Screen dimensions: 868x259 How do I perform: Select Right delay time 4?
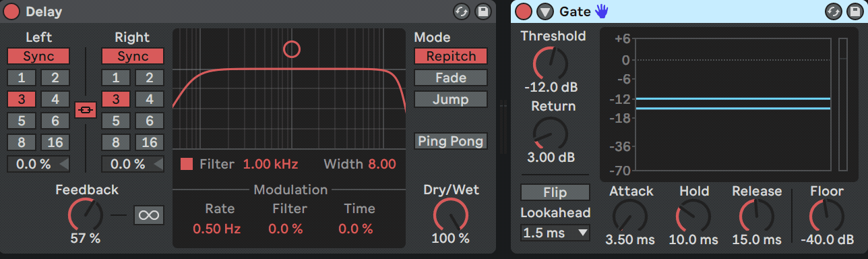(x=150, y=99)
